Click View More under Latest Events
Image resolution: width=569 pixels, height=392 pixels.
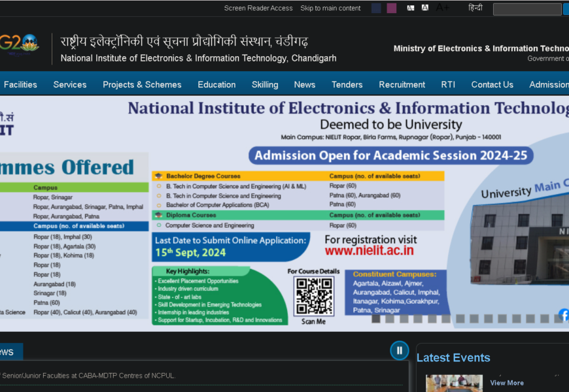coord(507,383)
